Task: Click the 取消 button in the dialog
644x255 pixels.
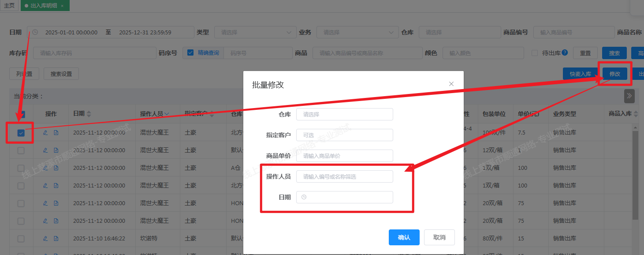Action: coord(439,237)
